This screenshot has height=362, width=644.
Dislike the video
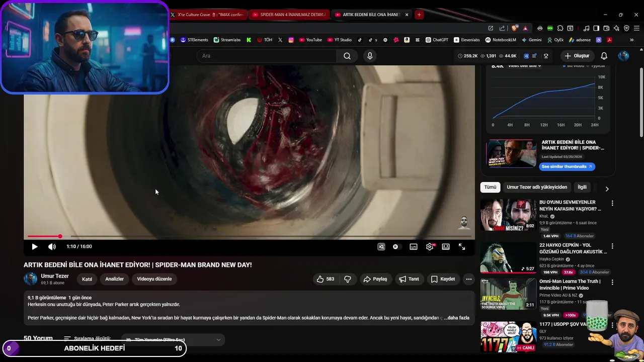pos(347,279)
